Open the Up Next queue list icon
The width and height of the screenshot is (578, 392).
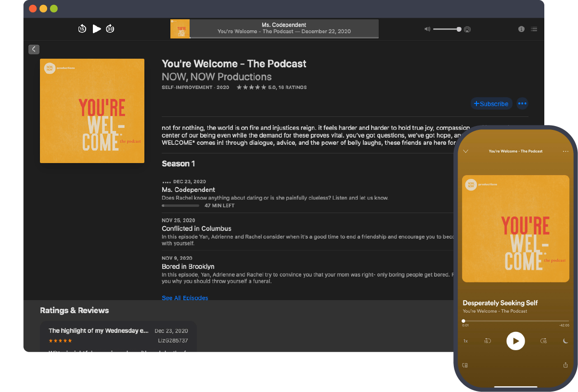534,29
